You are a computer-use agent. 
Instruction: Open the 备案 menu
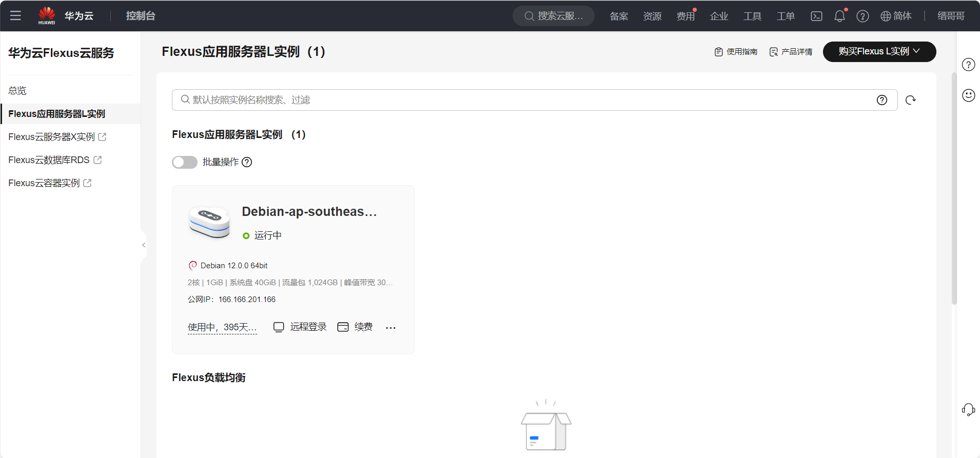coord(619,16)
